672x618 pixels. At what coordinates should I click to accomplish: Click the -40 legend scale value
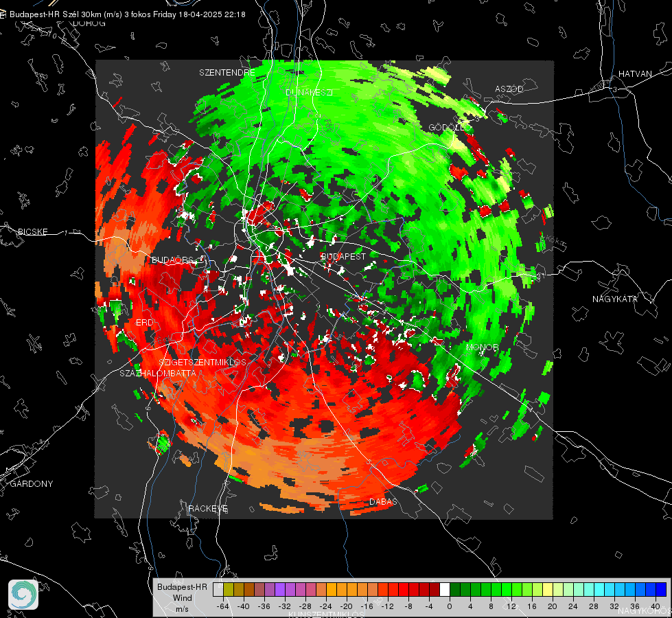click(x=244, y=606)
